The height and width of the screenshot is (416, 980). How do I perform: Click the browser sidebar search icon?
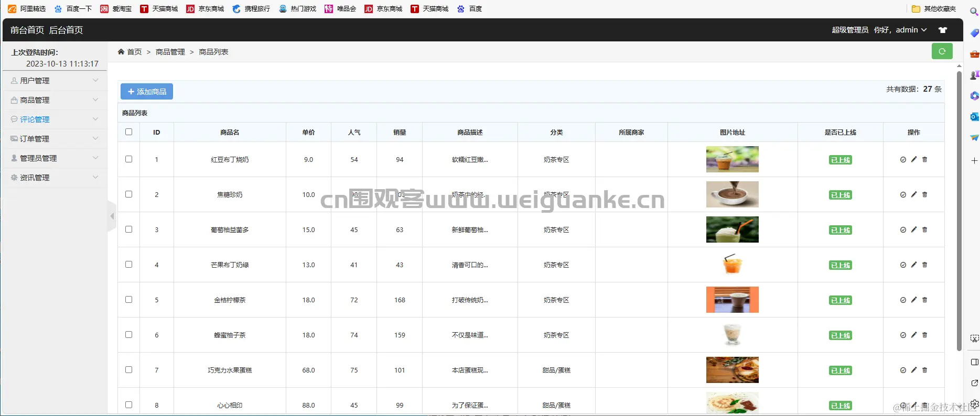(974, 12)
